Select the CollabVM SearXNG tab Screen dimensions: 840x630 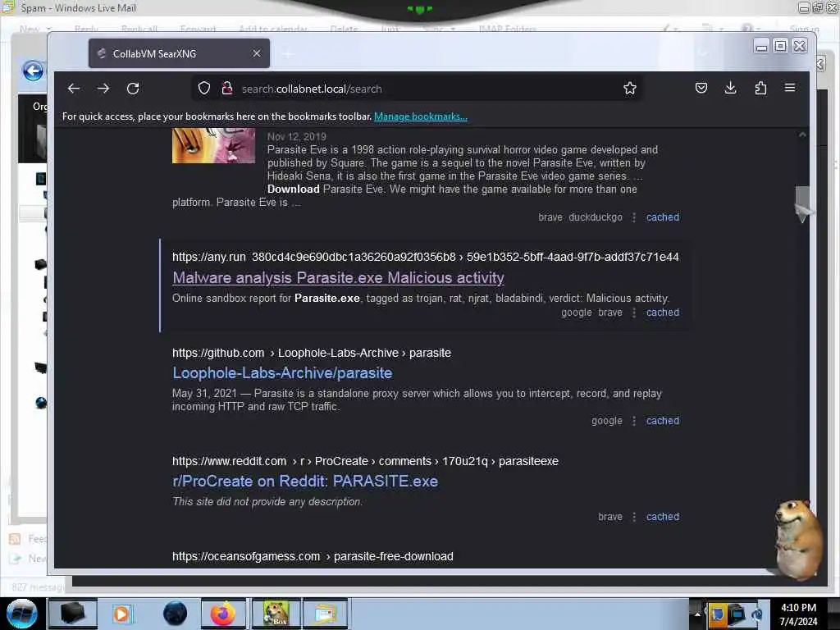tap(179, 53)
